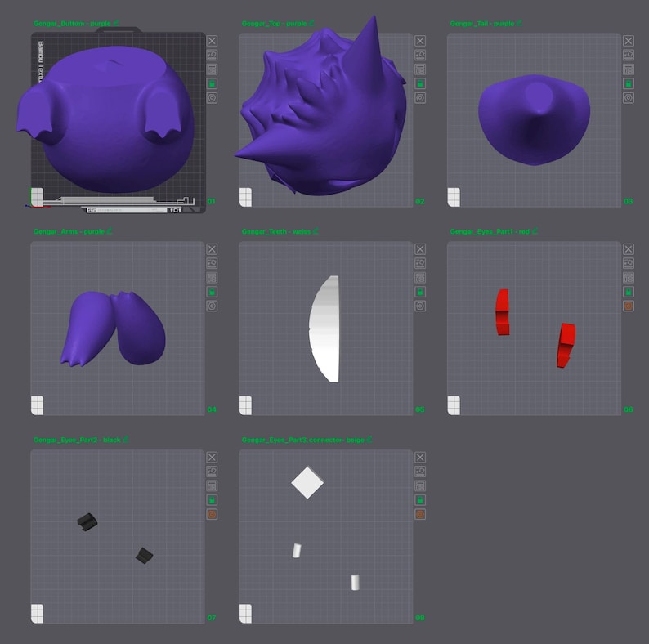
Task: Arrange objects on Gengar_Buttom plate
Action: (x=212, y=69)
